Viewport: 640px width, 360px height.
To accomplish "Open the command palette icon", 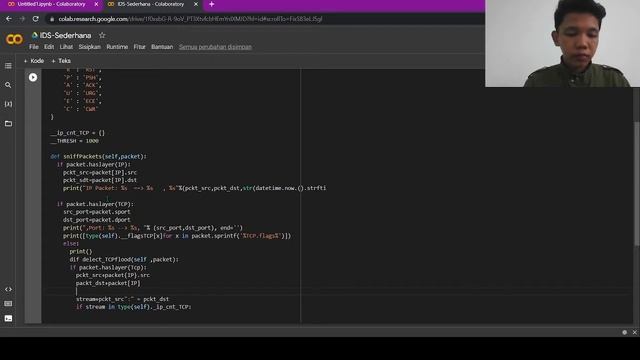I will [8, 304].
